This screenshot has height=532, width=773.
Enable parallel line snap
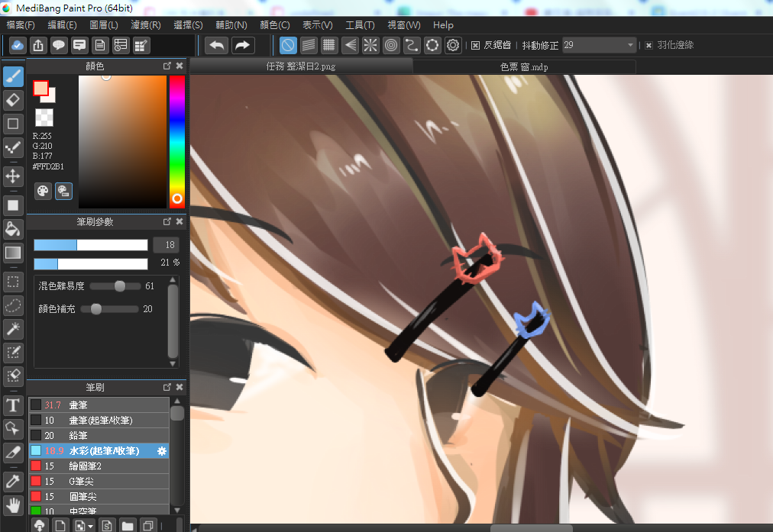(309, 45)
